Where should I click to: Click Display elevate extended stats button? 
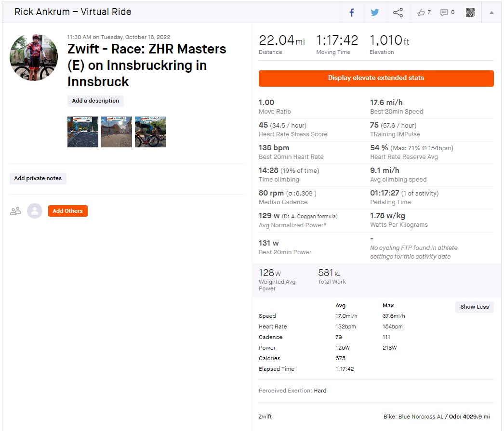pos(376,78)
